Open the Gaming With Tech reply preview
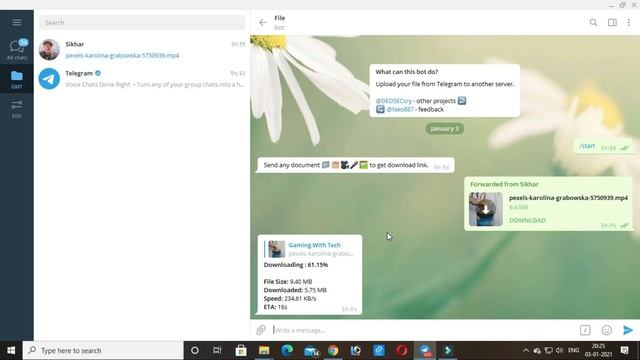The width and height of the screenshot is (640, 360). pos(310,249)
